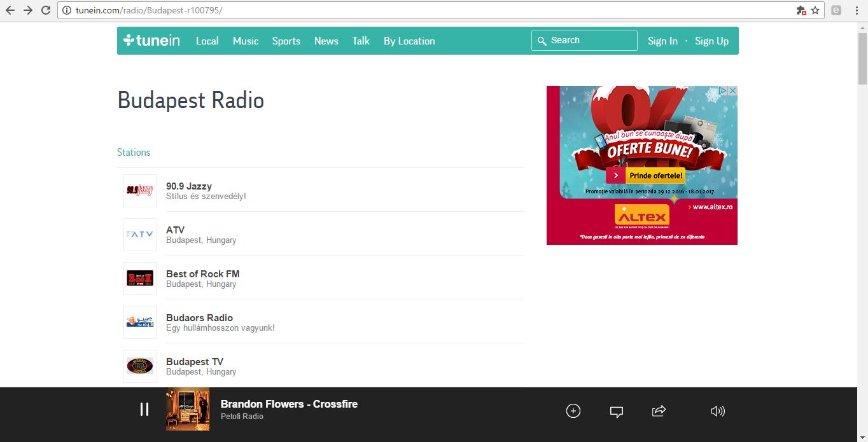Open the grey extension icon in the toolbar
Image resolution: width=868 pixels, height=442 pixels.
click(x=836, y=10)
